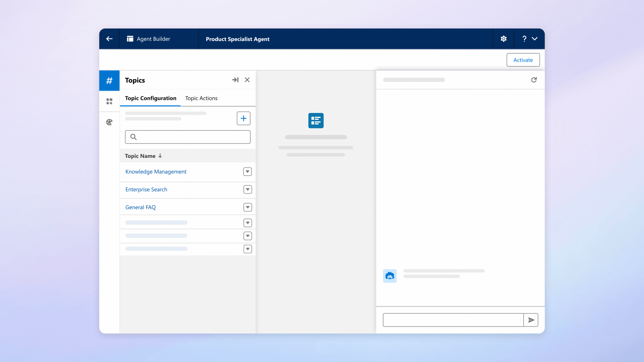Image resolution: width=644 pixels, height=362 pixels.
Task: Open the theme palette sidebar icon
Action: point(109,122)
